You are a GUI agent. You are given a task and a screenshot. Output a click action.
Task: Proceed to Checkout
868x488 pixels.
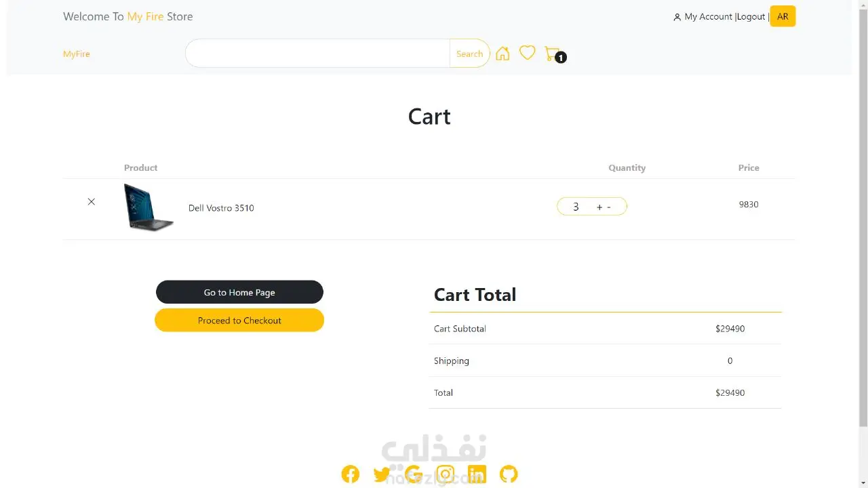[x=239, y=321]
